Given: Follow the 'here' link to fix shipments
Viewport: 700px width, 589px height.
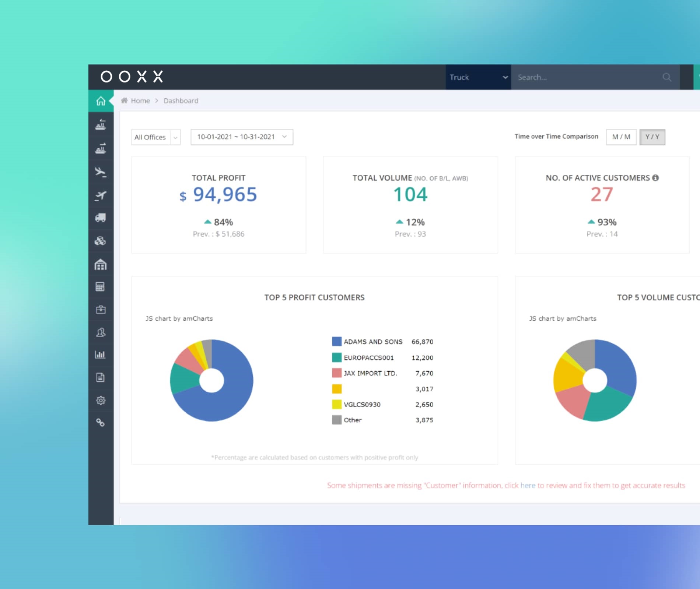Looking at the screenshot, I should (528, 486).
